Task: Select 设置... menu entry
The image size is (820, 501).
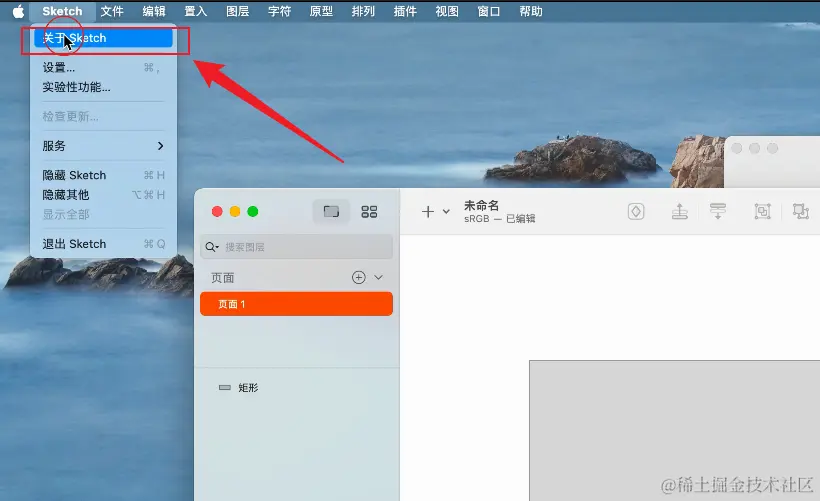Action: pyautogui.click(x=103, y=67)
